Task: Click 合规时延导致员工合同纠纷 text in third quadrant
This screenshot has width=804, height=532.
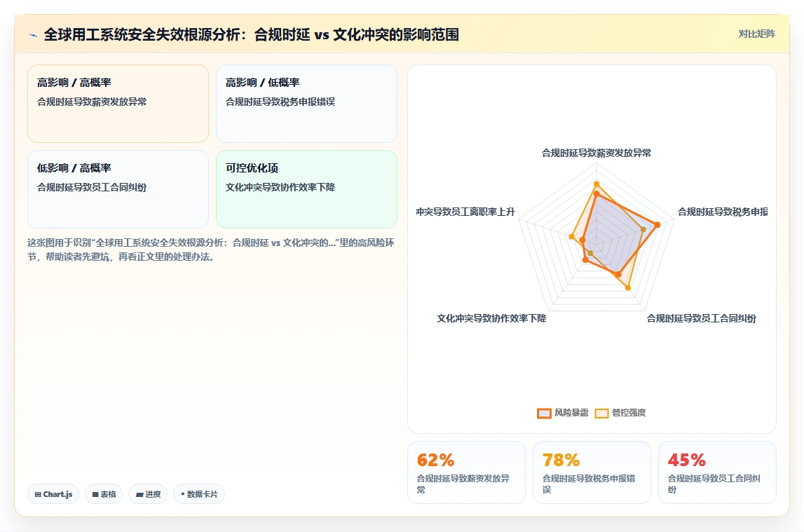Action: pos(92,188)
